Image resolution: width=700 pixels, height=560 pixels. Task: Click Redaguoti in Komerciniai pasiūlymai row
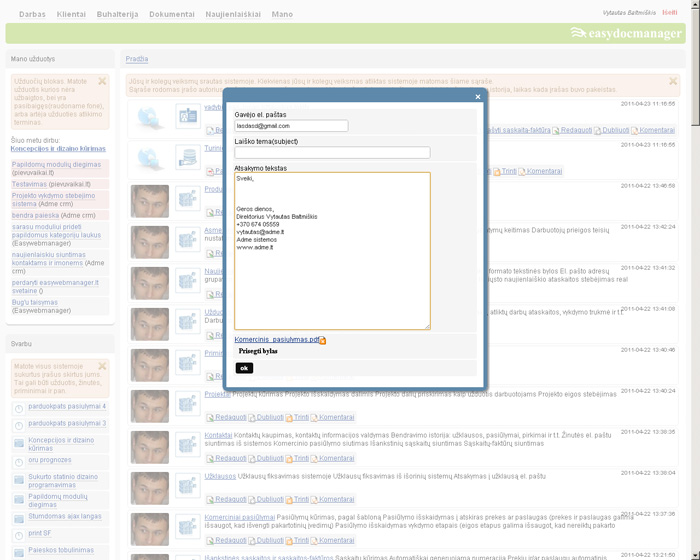[x=230, y=541]
